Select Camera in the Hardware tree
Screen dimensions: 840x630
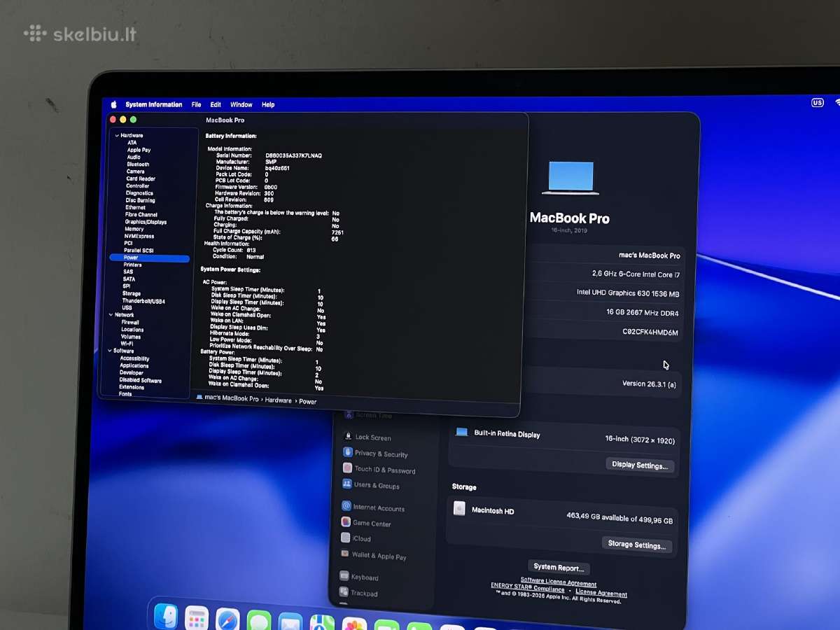(x=135, y=171)
